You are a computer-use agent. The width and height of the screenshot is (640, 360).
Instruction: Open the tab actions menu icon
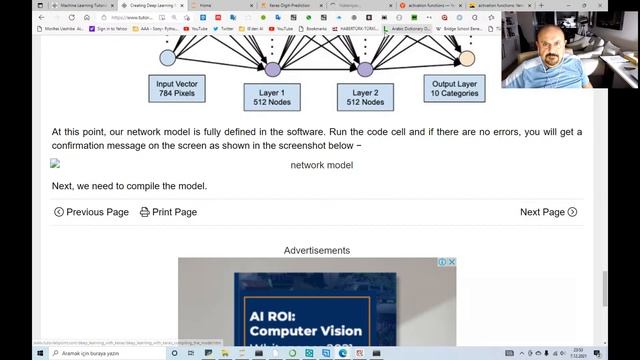(x=40, y=5)
